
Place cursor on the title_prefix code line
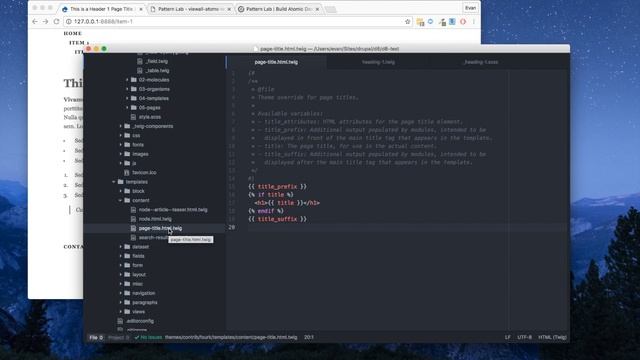277,187
